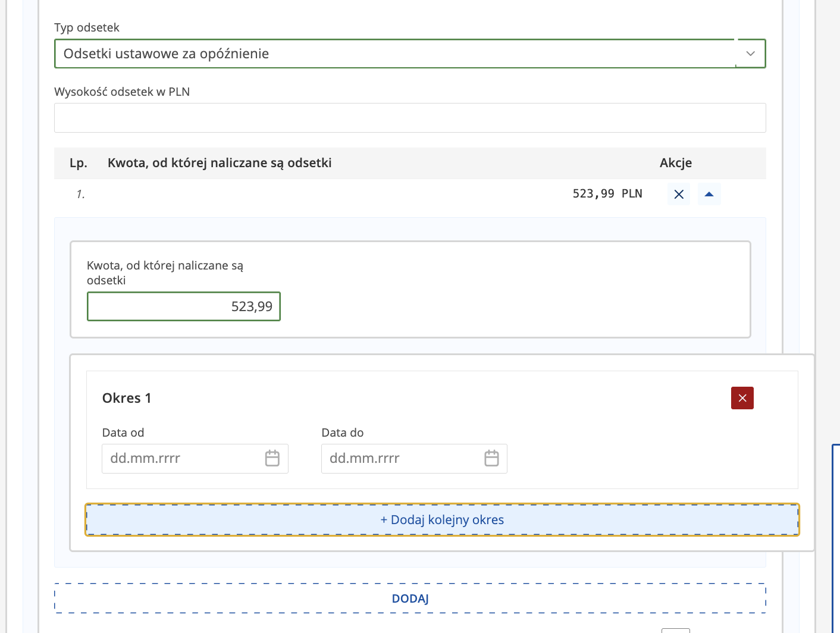The image size is (840, 633).
Task: Focus the Wysokość odsetek w PLN field
Action: [410, 118]
